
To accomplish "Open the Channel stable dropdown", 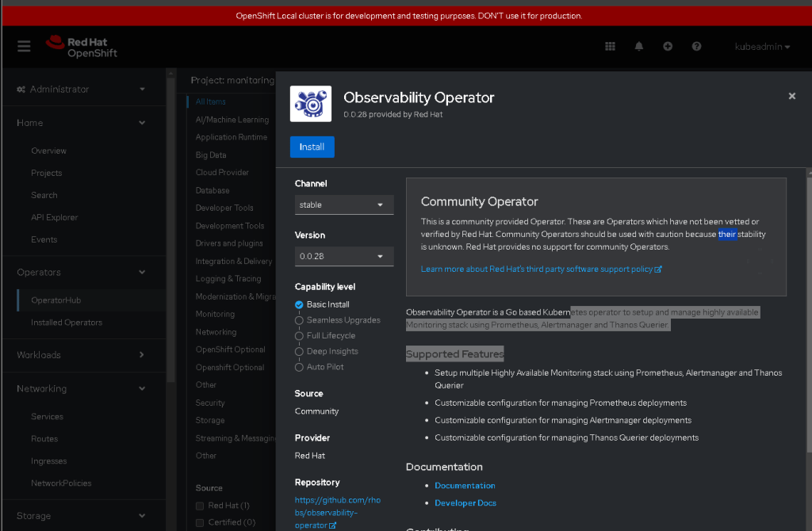I will 344,205.
